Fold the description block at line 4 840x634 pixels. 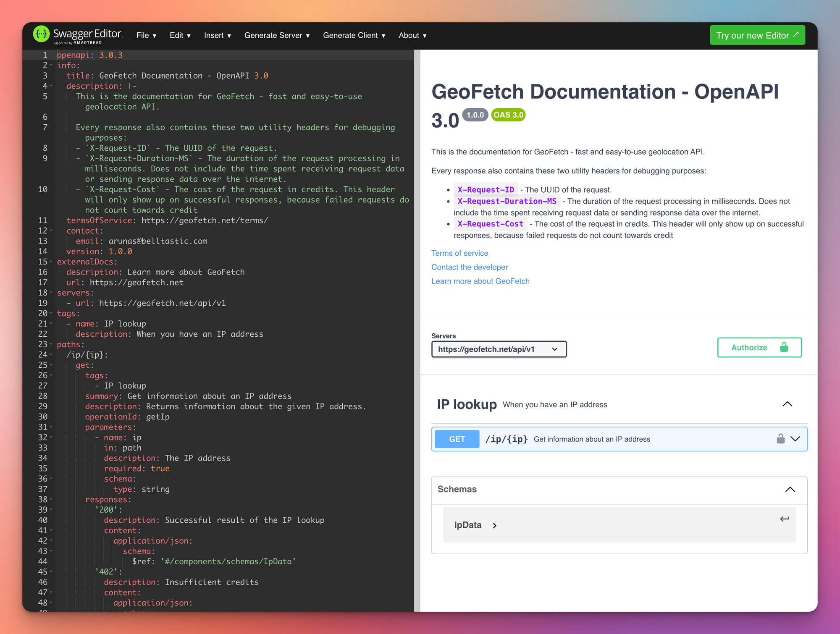pyautogui.click(x=51, y=86)
